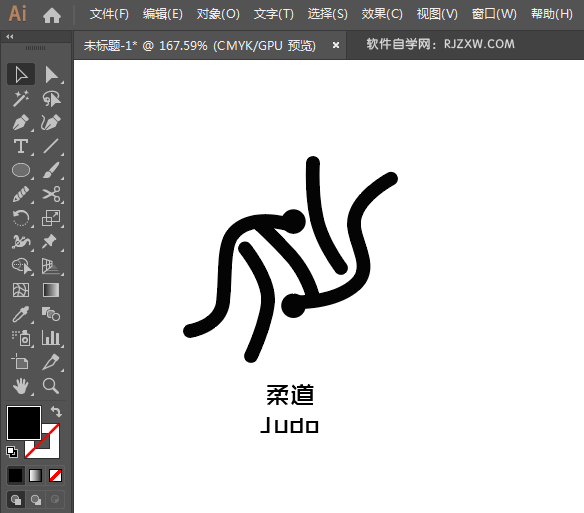Screen dimensions: 584x513
Task: Reset default fill and stroke colors
Action: click(12, 452)
